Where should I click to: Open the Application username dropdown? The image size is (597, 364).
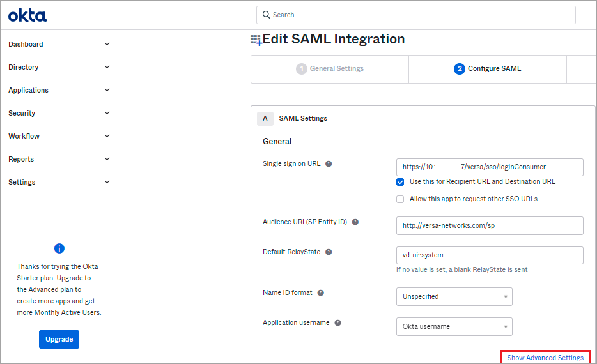tap(454, 327)
